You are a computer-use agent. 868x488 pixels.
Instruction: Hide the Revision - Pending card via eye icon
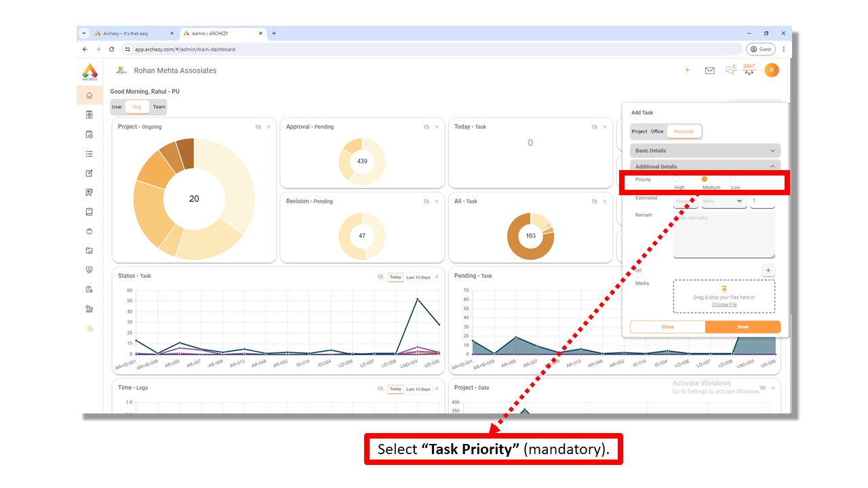427,201
